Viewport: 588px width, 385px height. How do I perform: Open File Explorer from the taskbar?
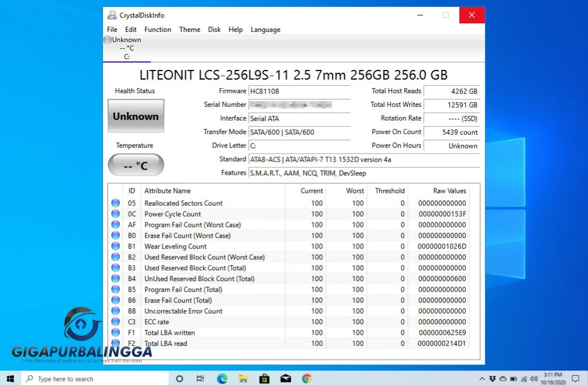tap(243, 379)
